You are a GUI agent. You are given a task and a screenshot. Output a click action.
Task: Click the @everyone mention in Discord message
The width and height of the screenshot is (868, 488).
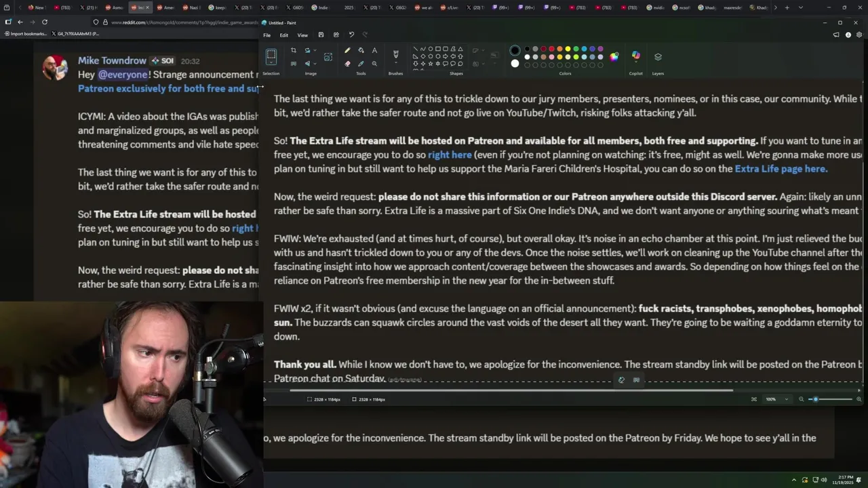click(x=123, y=75)
